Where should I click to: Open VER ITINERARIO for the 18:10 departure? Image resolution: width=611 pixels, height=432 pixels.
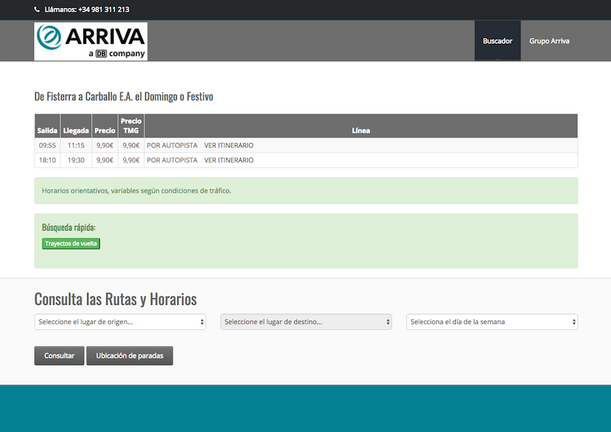pyautogui.click(x=228, y=160)
